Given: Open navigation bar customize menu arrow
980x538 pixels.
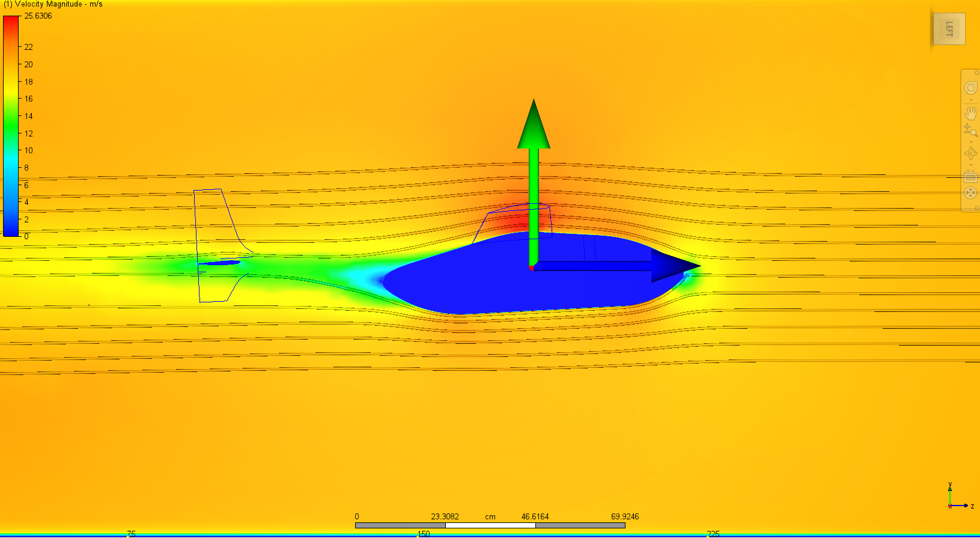Looking at the screenshot, I should point(976,208).
